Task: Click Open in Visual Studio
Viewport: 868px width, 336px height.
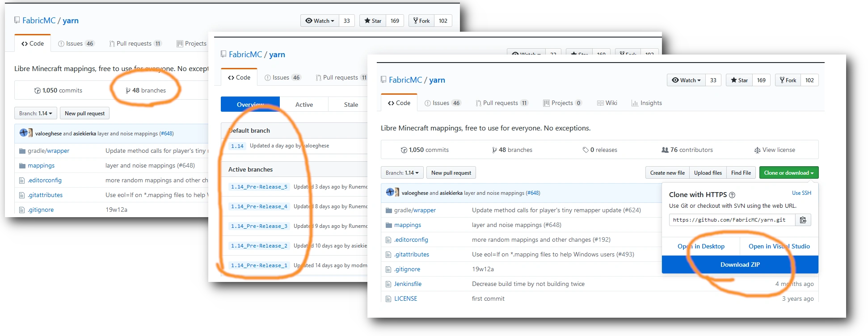Action: click(779, 246)
